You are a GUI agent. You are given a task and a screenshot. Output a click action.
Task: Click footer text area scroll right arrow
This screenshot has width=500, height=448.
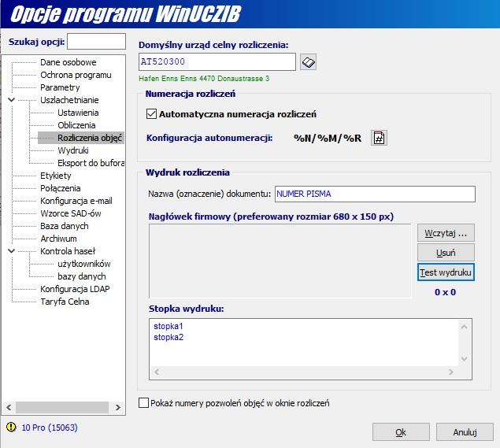click(451, 372)
